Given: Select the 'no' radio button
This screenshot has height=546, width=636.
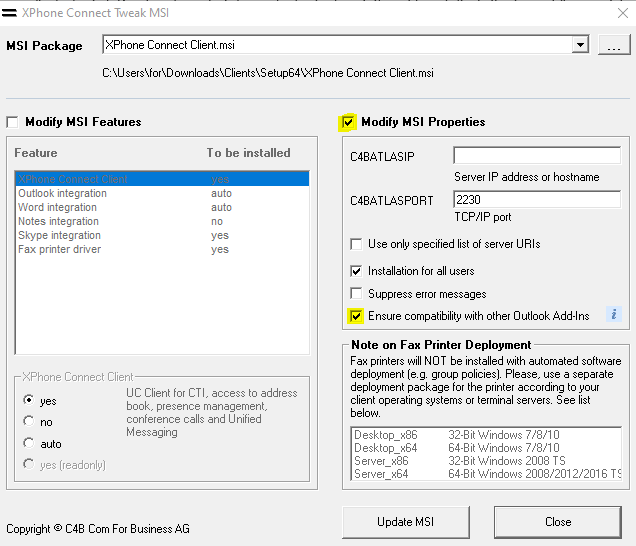Looking at the screenshot, I should [x=28, y=421].
